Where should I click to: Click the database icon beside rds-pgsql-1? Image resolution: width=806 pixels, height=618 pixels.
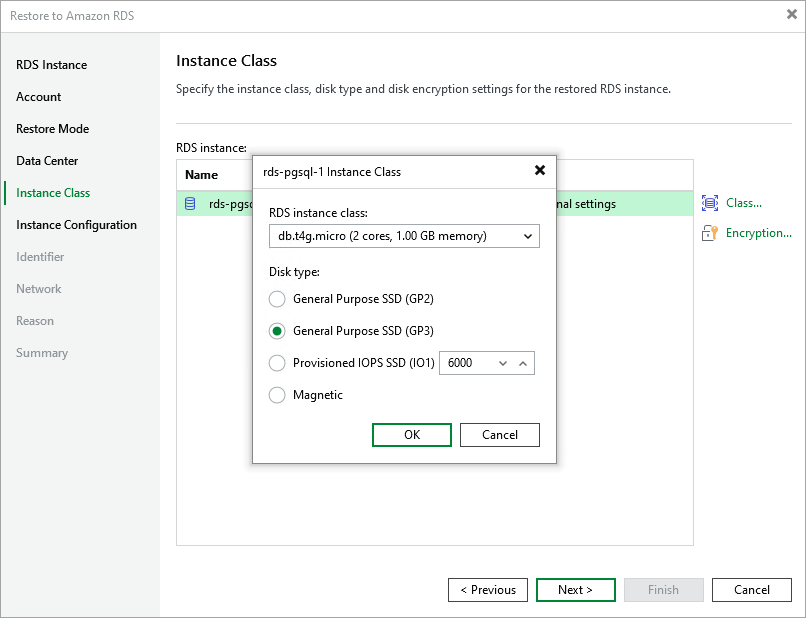coord(191,203)
